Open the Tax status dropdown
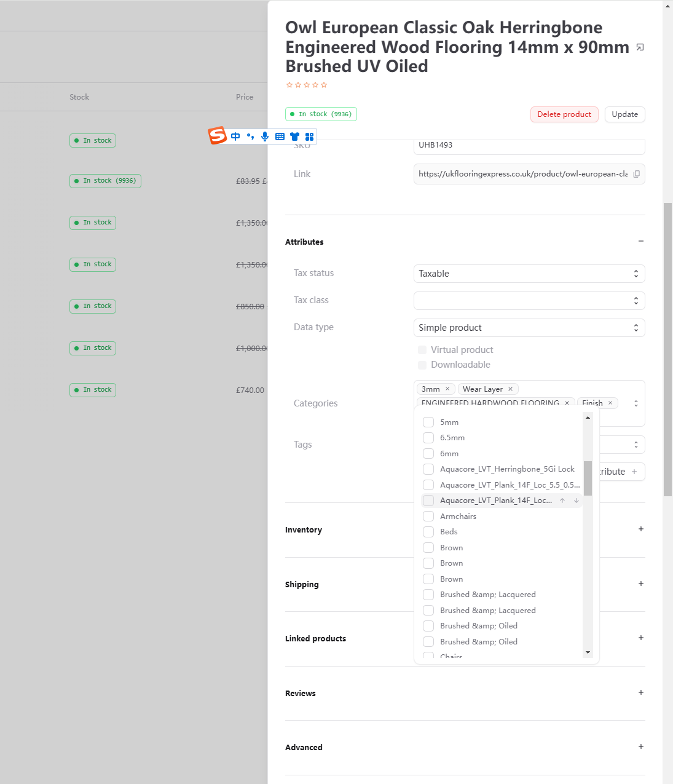This screenshot has width=673, height=784. coord(529,274)
